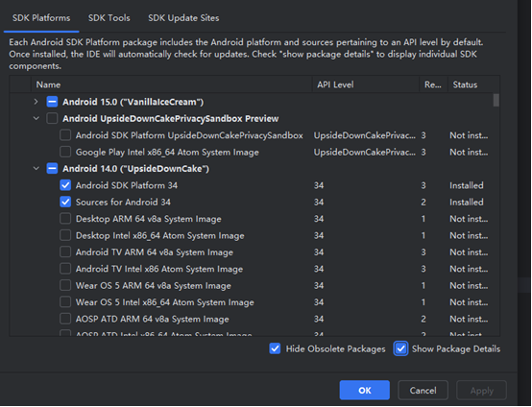Uncheck Show Package Details

click(400, 348)
